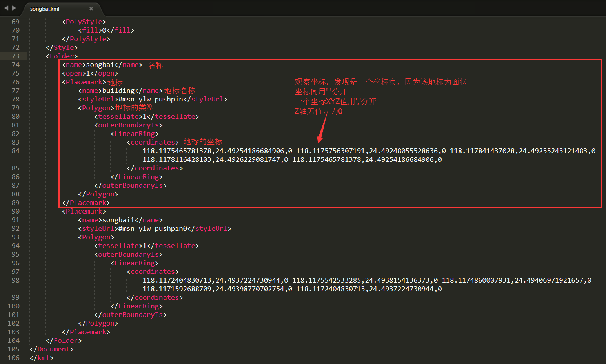Click the <Folder> tag on line 73

(x=61, y=56)
